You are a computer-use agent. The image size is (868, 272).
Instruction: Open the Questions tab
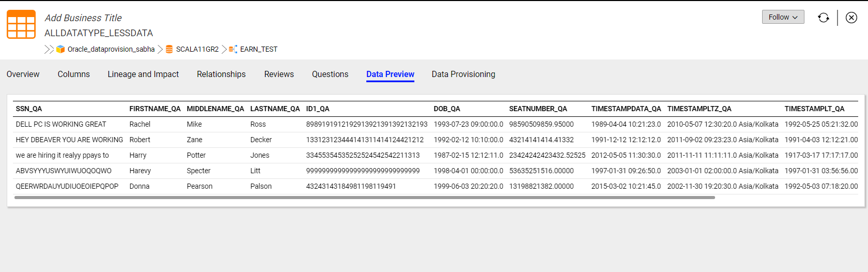[x=330, y=74]
